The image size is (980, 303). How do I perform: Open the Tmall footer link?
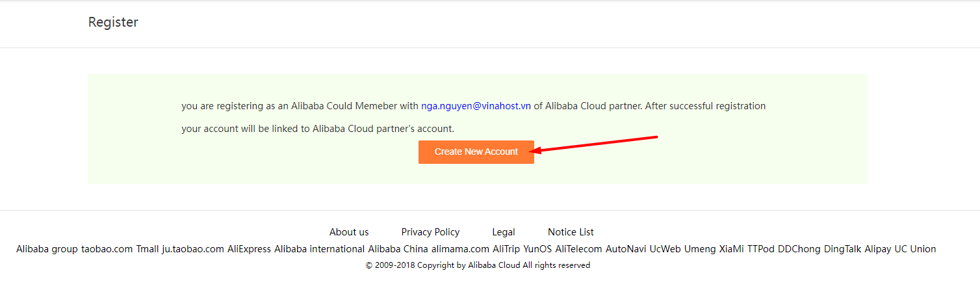click(x=148, y=249)
